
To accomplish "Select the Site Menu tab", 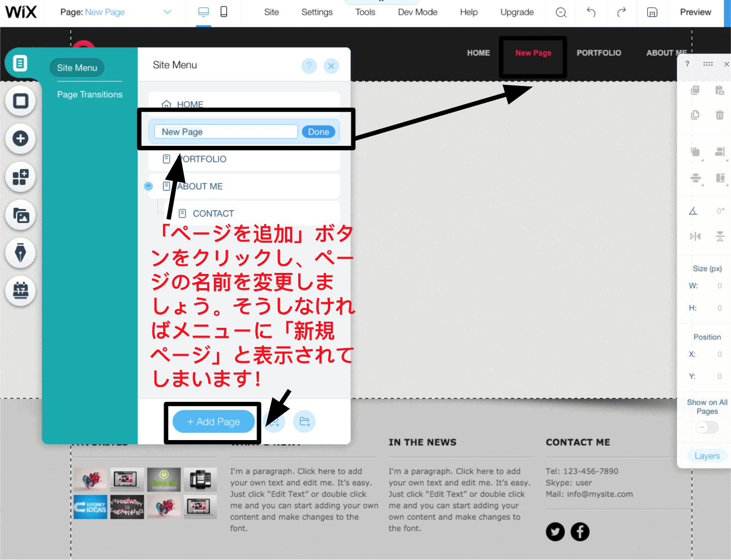I will (x=77, y=68).
